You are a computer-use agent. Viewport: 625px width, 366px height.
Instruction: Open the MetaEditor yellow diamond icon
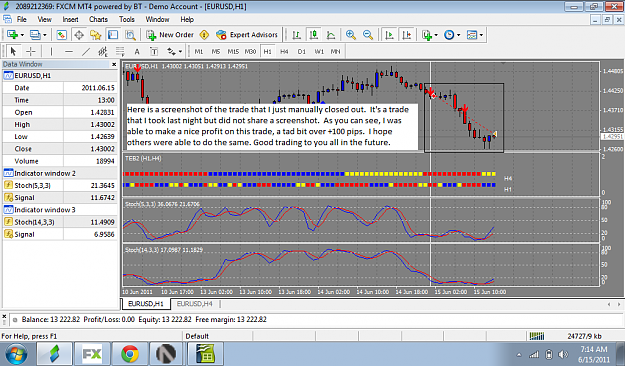(x=204, y=35)
